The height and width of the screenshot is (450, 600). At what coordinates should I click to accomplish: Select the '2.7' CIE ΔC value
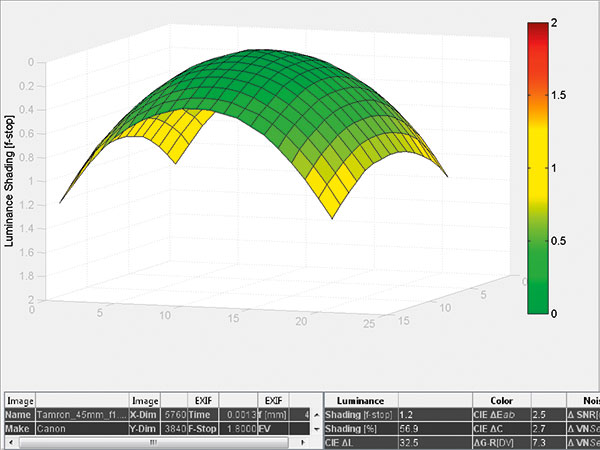(549, 429)
